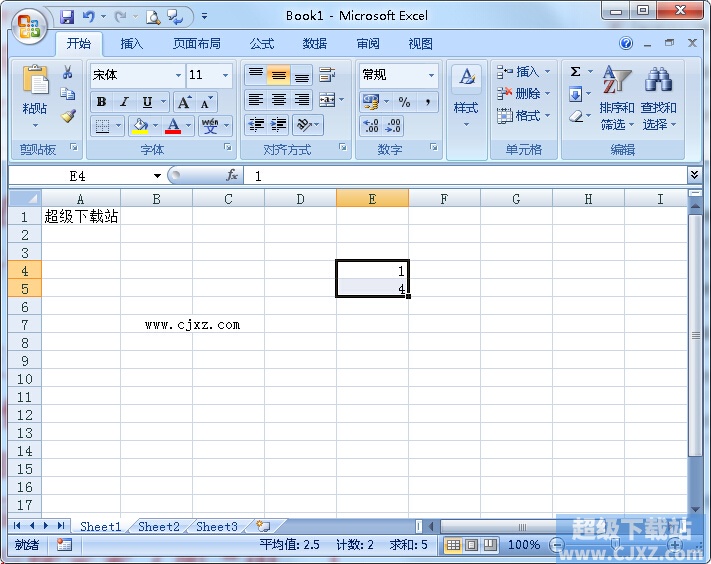The image size is (711, 564).
Task: Open the font color dropdown arrow
Action: (189, 126)
